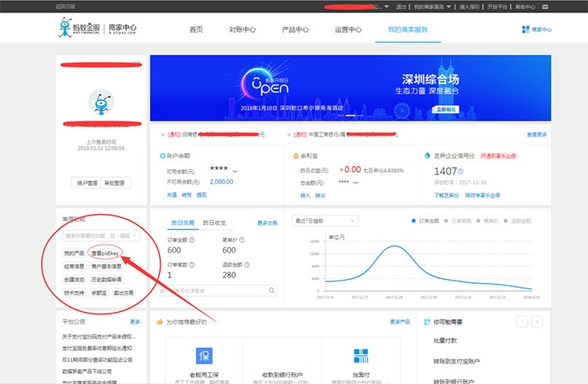
Task: Click the order number quick search field
Action: pos(217,290)
